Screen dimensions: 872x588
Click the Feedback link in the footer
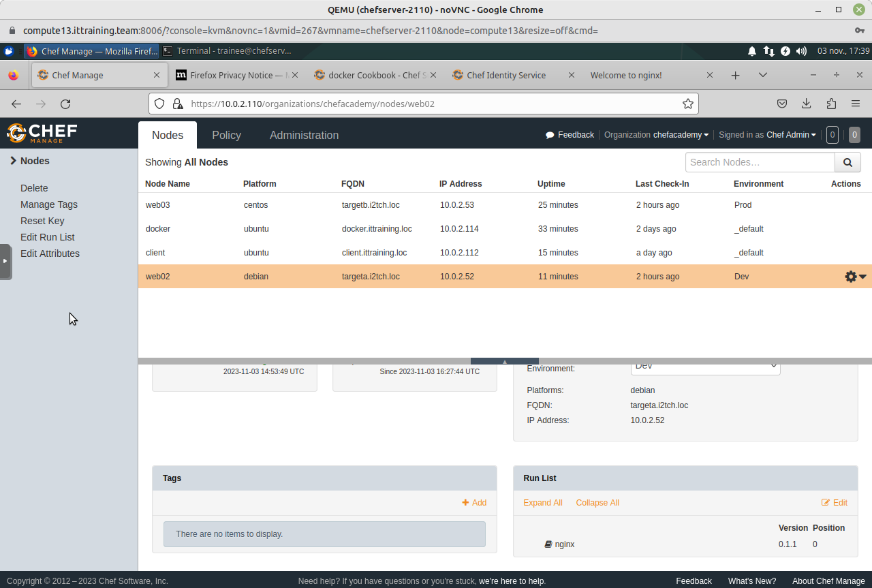click(x=694, y=581)
